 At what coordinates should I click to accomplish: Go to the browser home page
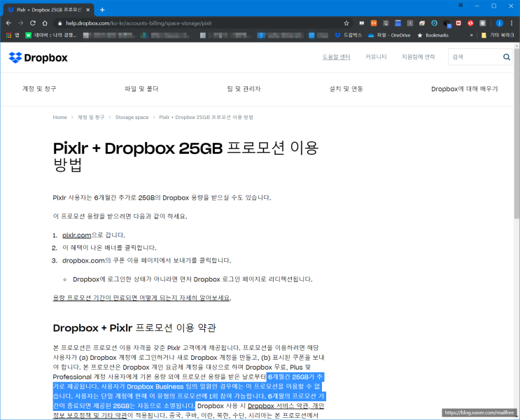pyautogui.click(x=45, y=23)
